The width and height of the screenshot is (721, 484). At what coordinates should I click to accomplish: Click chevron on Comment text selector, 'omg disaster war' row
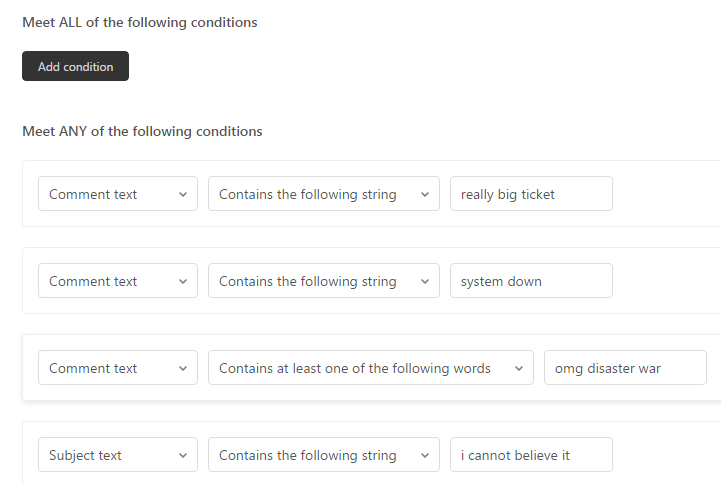(x=182, y=369)
